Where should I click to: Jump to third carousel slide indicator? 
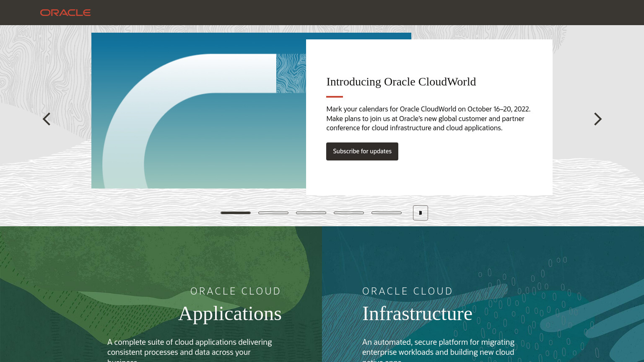[x=311, y=213]
